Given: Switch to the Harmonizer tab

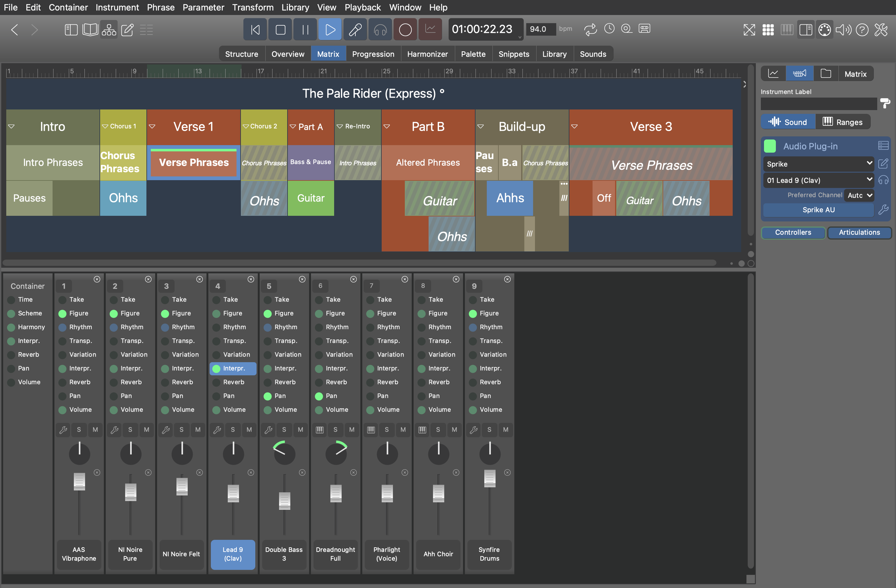Looking at the screenshot, I should (427, 54).
